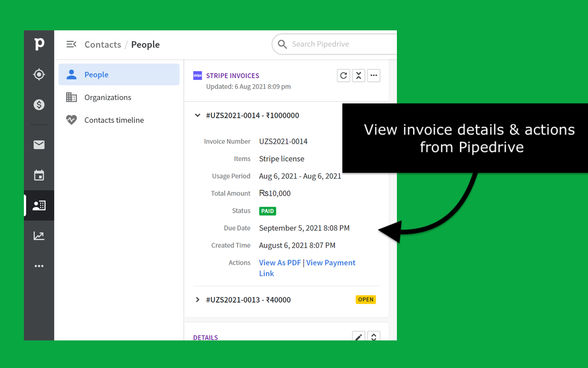Open Mail from the envelope icon
Image resolution: width=588 pixels, height=368 pixels.
tap(39, 145)
